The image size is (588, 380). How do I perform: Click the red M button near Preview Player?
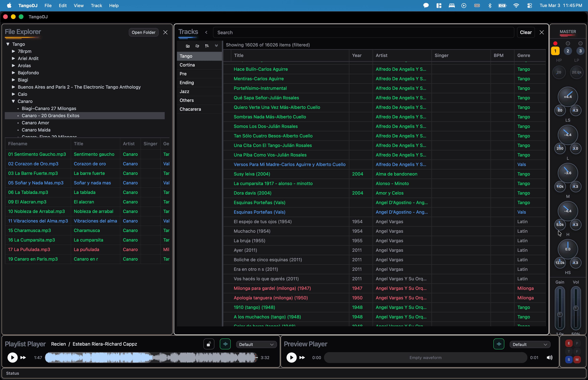pos(577,360)
